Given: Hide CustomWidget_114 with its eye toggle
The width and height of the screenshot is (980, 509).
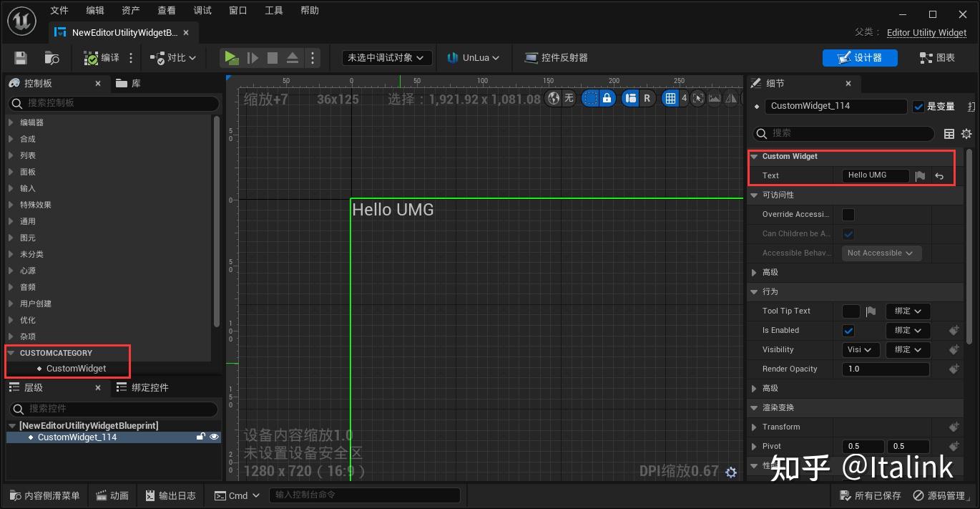Looking at the screenshot, I should [x=212, y=437].
